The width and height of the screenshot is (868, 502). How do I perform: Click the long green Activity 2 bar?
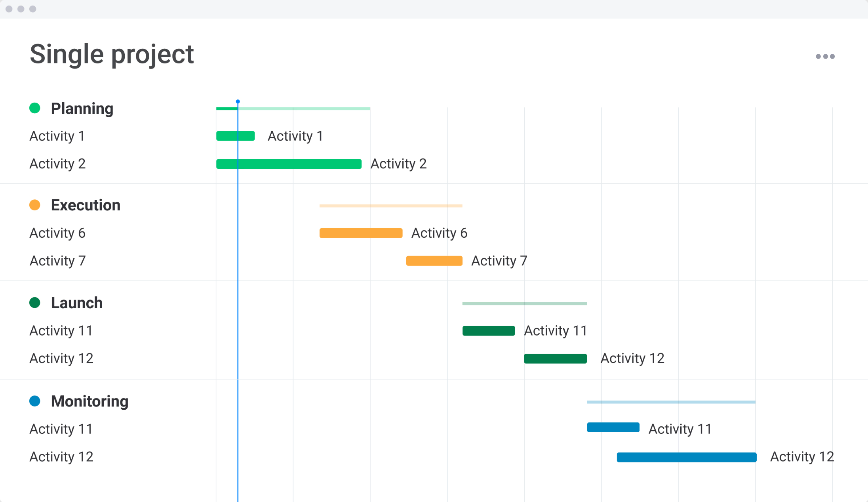(289, 164)
